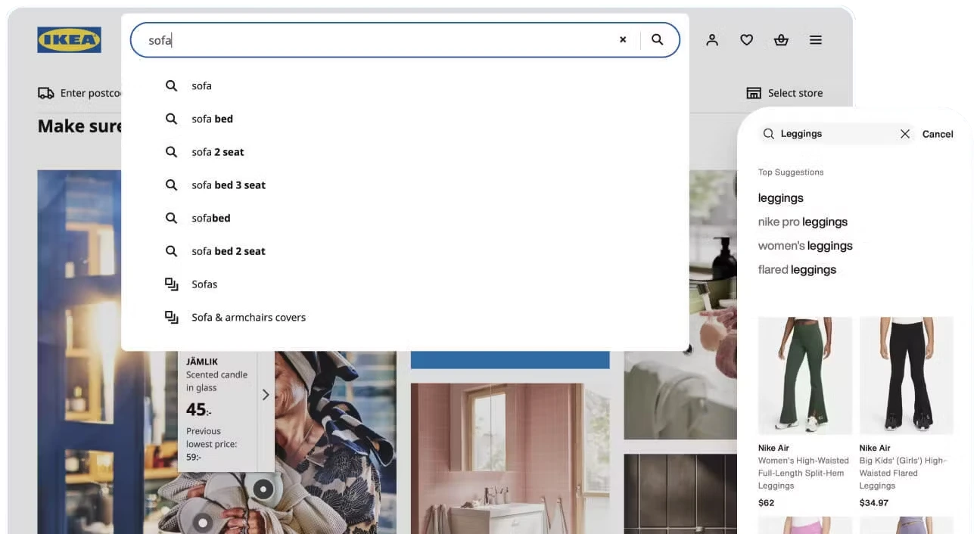Click the Select store button
This screenshot has height=534, width=980.
pos(785,93)
